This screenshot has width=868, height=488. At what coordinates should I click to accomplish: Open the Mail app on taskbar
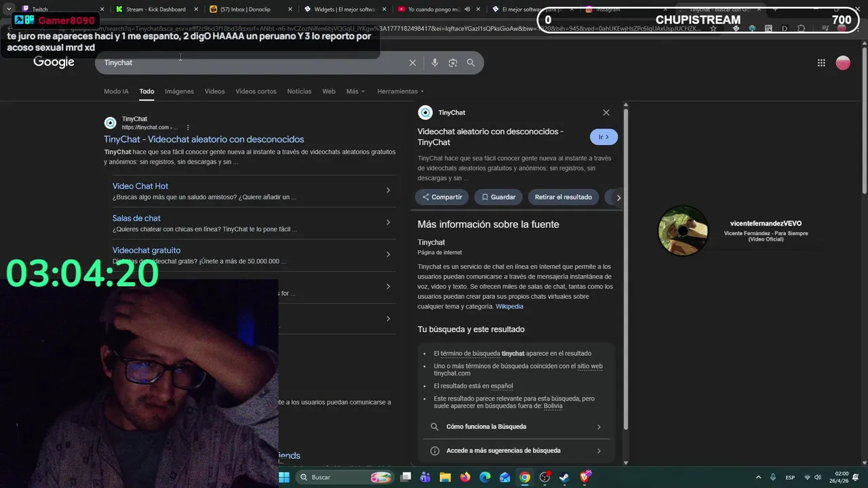[x=505, y=477]
